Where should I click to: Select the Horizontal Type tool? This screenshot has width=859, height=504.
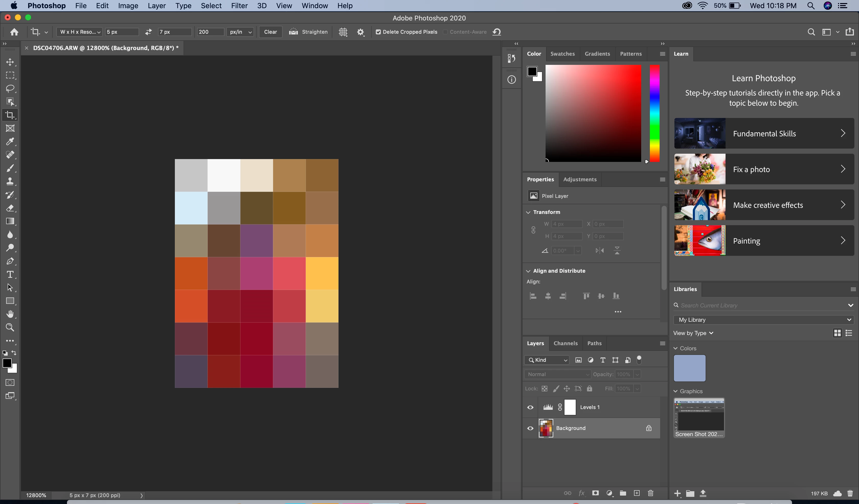coord(10,274)
